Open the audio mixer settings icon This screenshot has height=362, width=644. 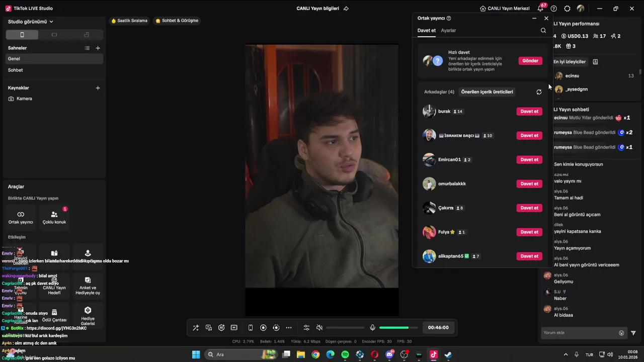[306, 328]
